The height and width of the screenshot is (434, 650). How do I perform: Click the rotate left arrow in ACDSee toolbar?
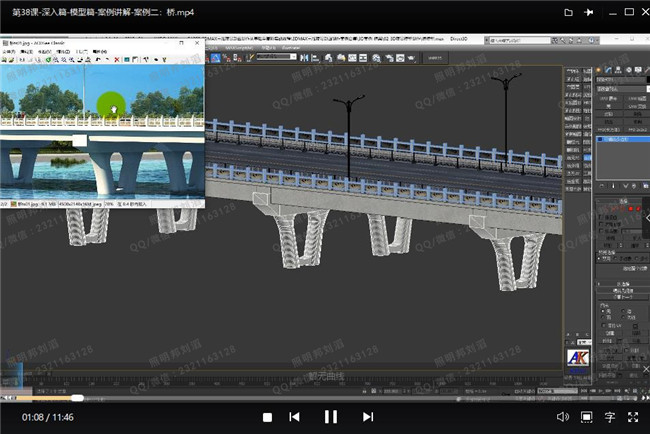(98, 60)
